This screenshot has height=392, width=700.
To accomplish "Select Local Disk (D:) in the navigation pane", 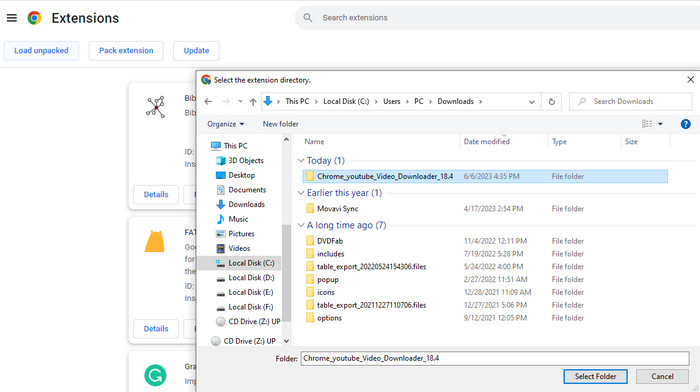I will (x=251, y=278).
